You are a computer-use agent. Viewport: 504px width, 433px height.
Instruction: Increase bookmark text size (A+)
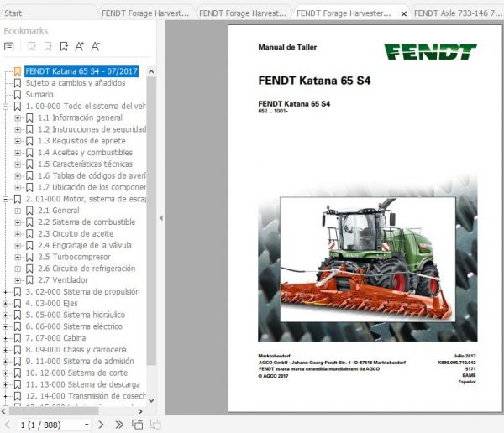tap(80, 47)
